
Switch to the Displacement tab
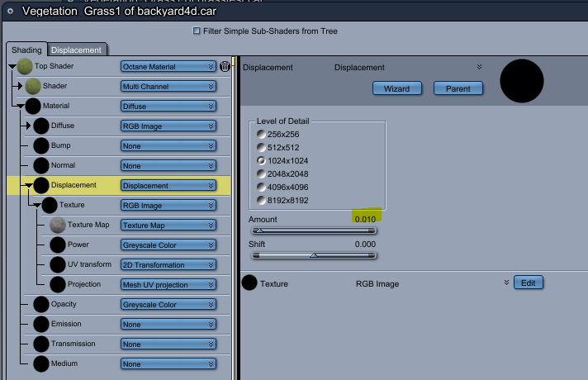pyautogui.click(x=76, y=50)
